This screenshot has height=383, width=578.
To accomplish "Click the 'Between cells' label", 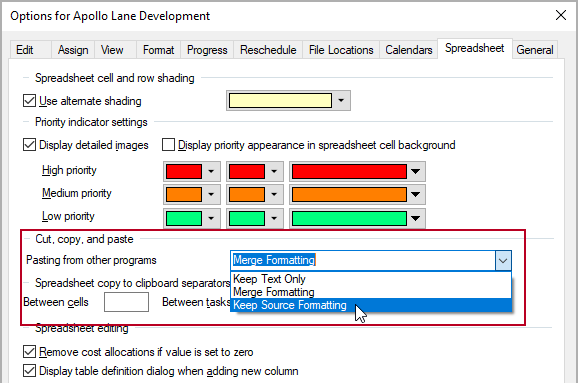I will pos(56,302).
